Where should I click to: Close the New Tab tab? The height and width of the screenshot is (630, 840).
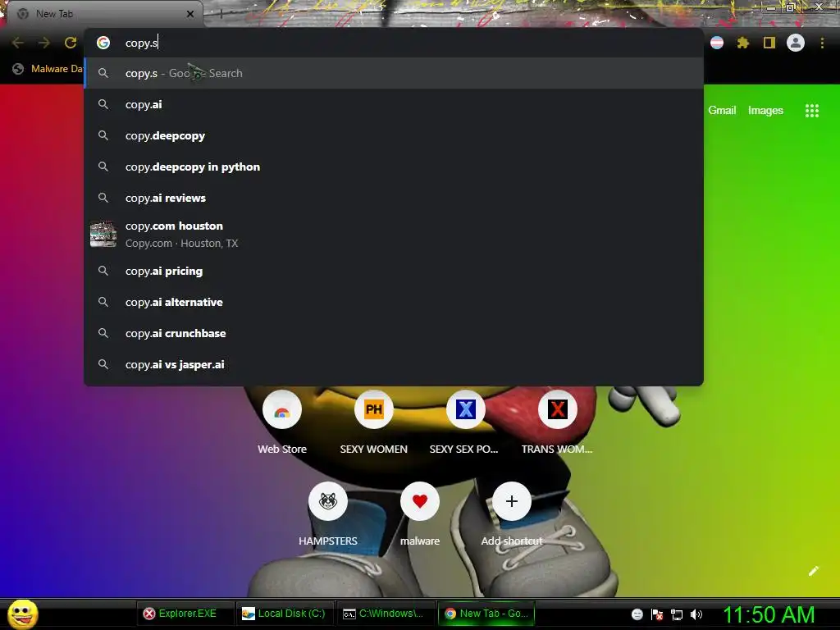tap(190, 14)
